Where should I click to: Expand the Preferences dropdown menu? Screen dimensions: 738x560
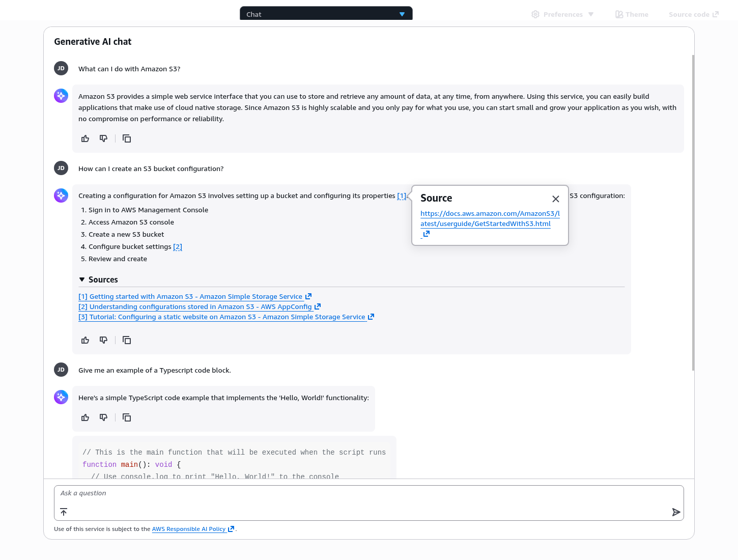point(562,14)
